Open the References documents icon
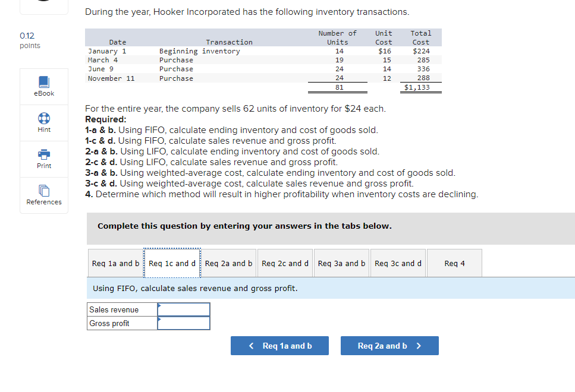This screenshot has height=392, width=575. (44, 191)
